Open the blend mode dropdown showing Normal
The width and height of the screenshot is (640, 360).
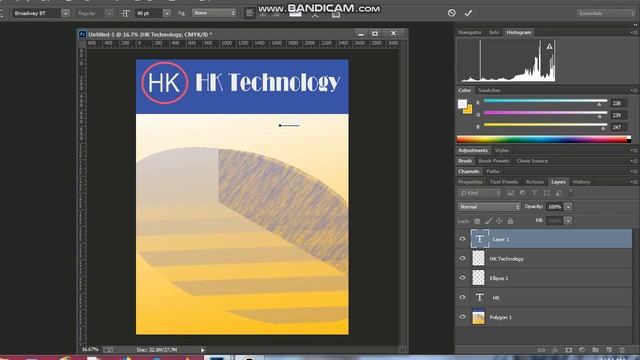(x=489, y=207)
